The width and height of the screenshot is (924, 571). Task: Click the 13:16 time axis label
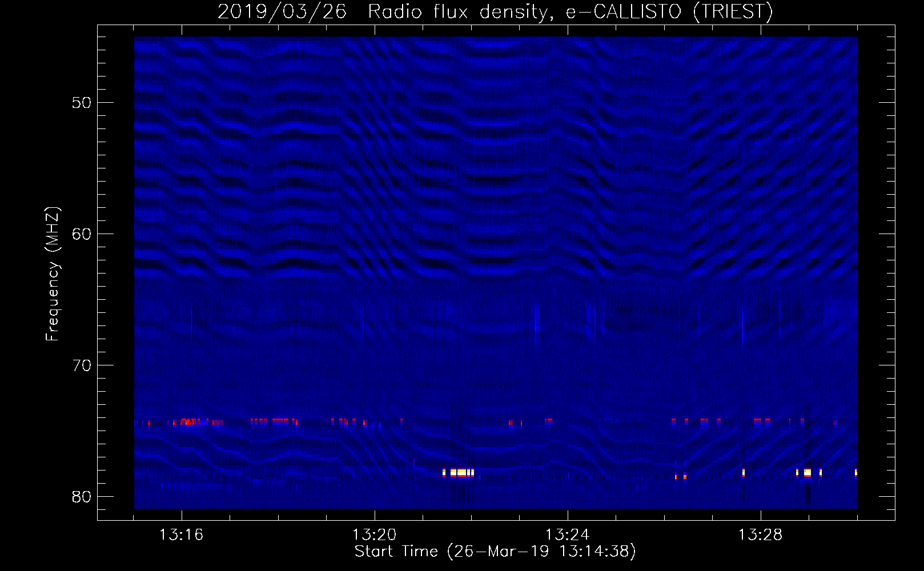click(181, 535)
